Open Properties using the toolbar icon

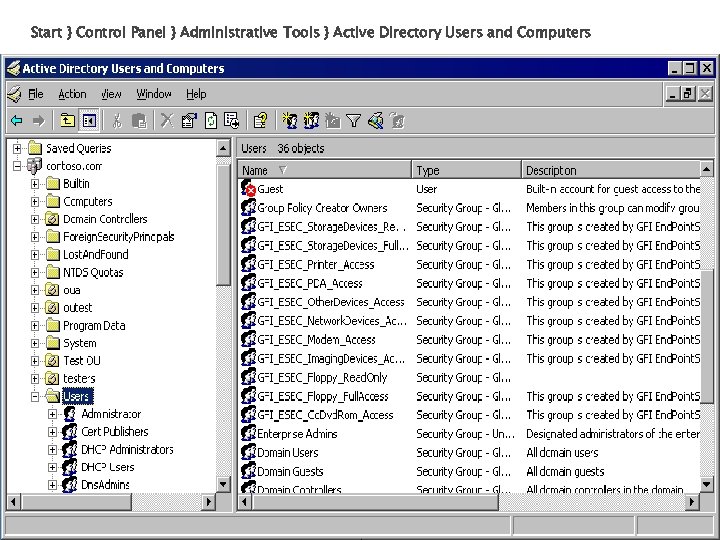189,120
